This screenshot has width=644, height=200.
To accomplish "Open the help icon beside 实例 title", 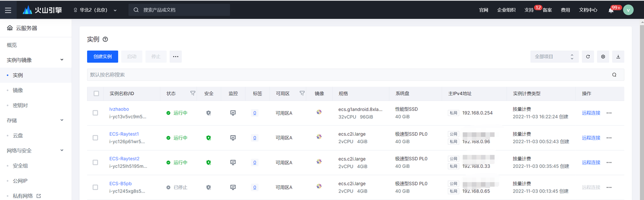I will click(105, 39).
